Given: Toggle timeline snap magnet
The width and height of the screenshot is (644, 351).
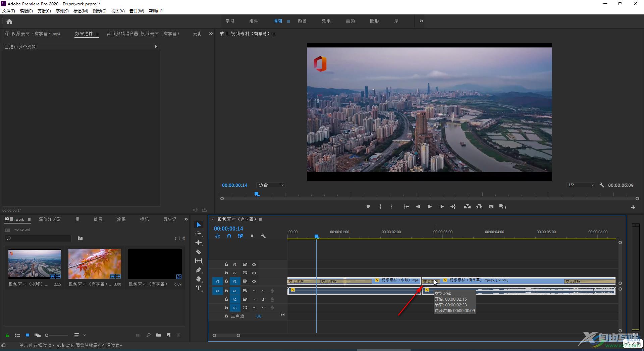Looking at the screenshot, I should click(x=229, y=236).
